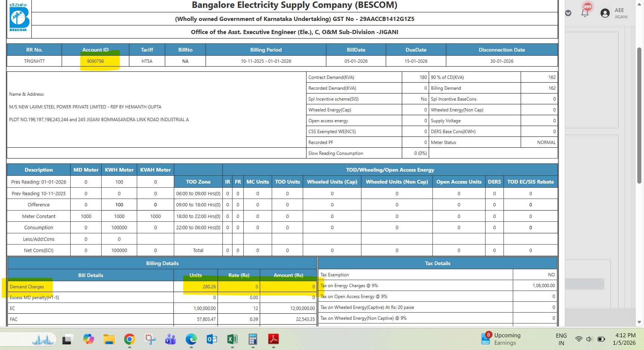Open Google Chrome from the taskbar
This screenshot has height=350, width=644.
click(129, 339)
